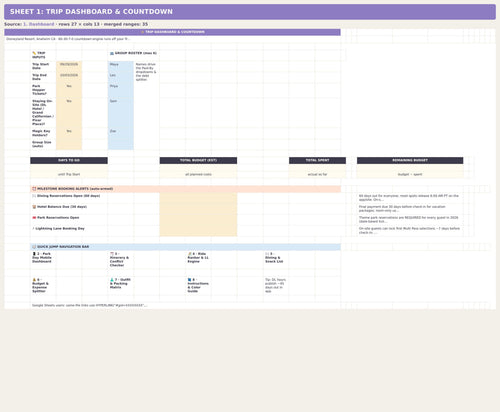Click the 'On-site guests can book' note
The height and width of the screenshot is (412, 500).
pyautogui.click(x=409, y=230)
